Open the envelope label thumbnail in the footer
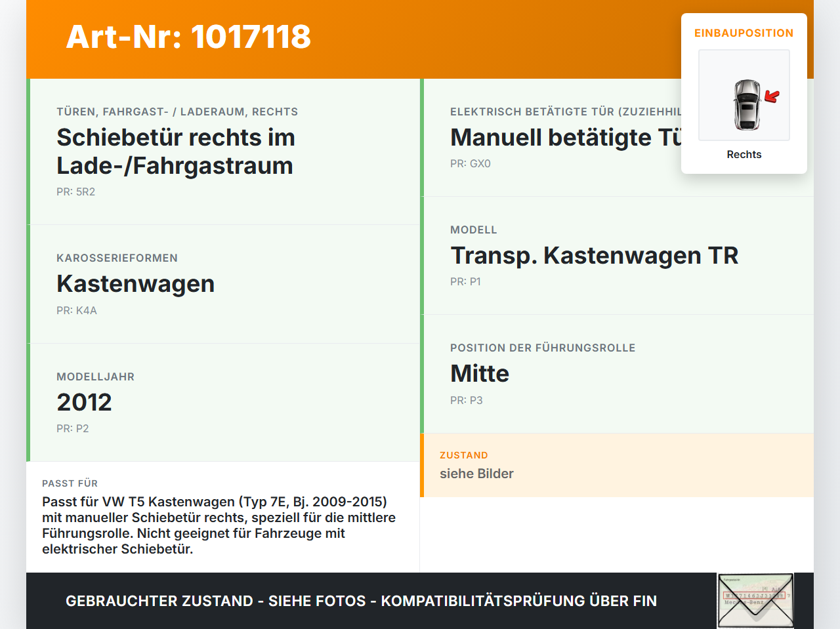This screenshot has width=840, height=629. coord(755,601)
